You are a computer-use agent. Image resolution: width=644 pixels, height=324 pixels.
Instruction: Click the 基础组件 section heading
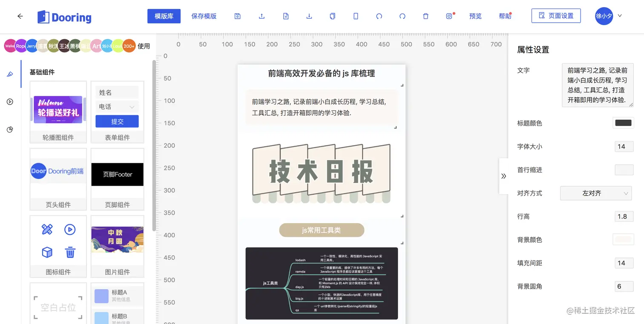tap(42, 72)
